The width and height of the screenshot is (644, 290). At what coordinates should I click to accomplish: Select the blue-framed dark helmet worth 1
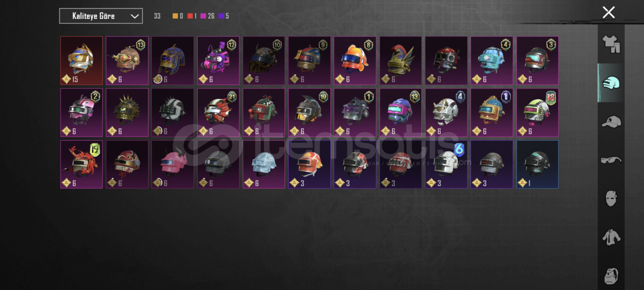pos(538,164)
